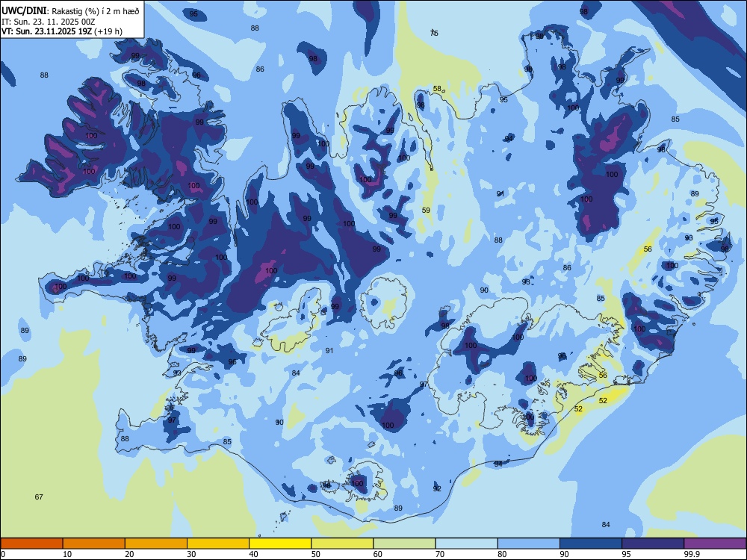Click the 92 humidity value on the map
The image size is (747, 560).
click(x=437, y=488)
